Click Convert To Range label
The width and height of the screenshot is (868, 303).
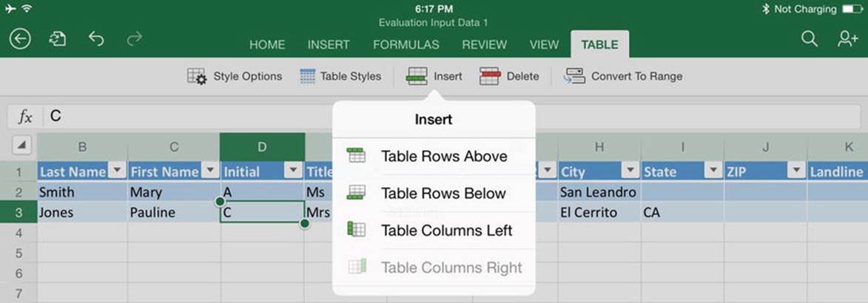click(x=636, y=76)
